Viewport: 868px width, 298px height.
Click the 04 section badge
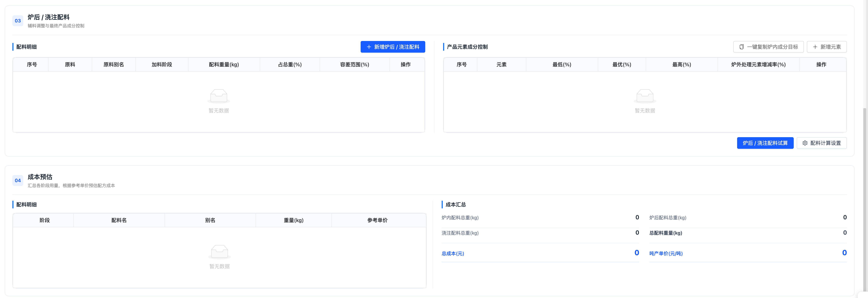tap(18, 180)
